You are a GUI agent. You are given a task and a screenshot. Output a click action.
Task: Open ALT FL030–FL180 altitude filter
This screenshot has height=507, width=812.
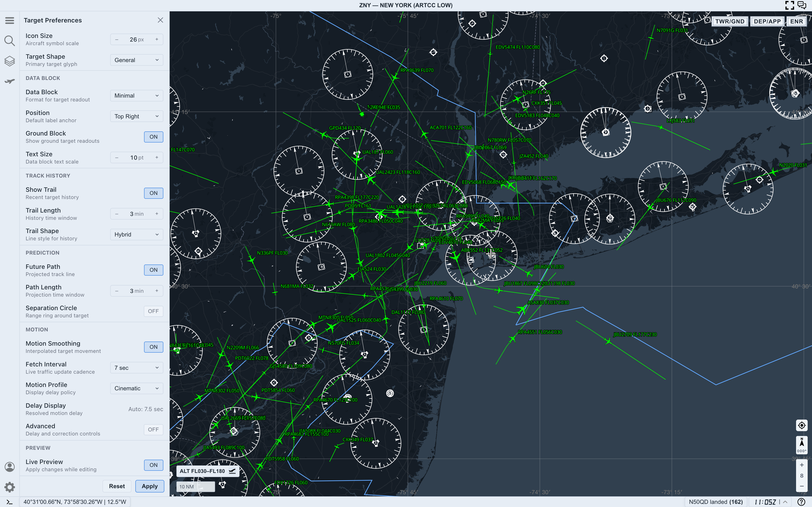tap(208, 471)
